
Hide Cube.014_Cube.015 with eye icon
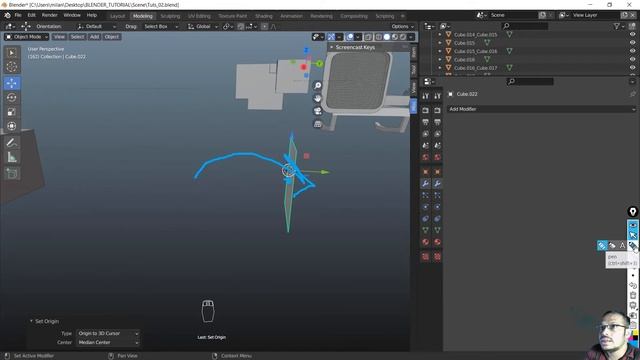click(633, 34)
